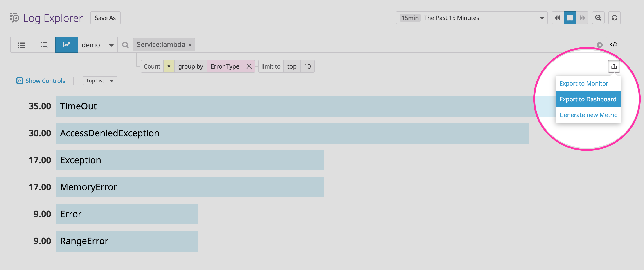Viewport: 644px width, 270px height.
Task: Skip the time range forward
Action: (583, 18)
